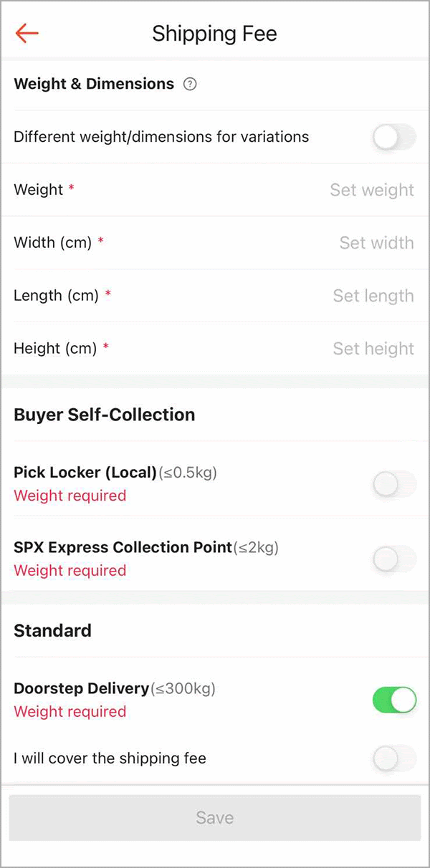Viewport: 430px width, 868px height.
Task: Click the Set width input field
Action: tap(376, 243)
